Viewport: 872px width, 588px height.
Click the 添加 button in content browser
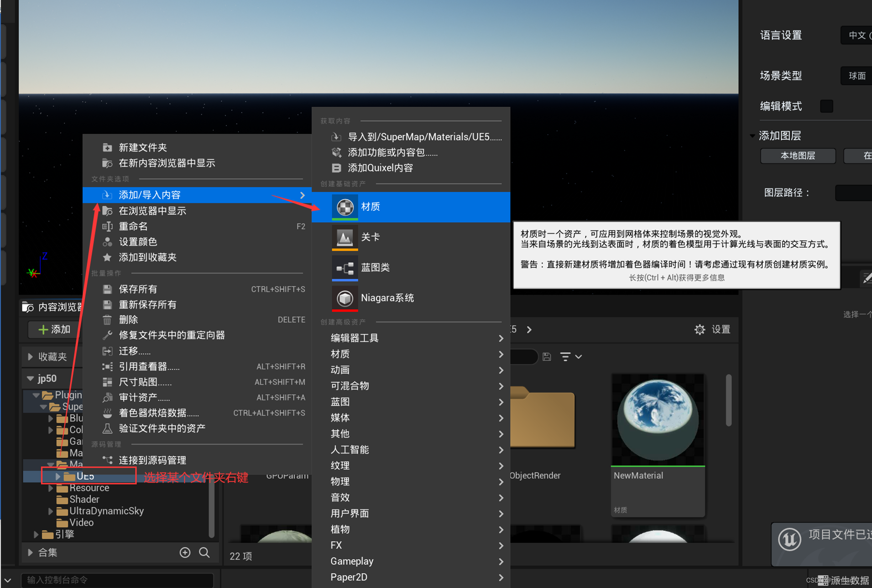click(54, 329)
